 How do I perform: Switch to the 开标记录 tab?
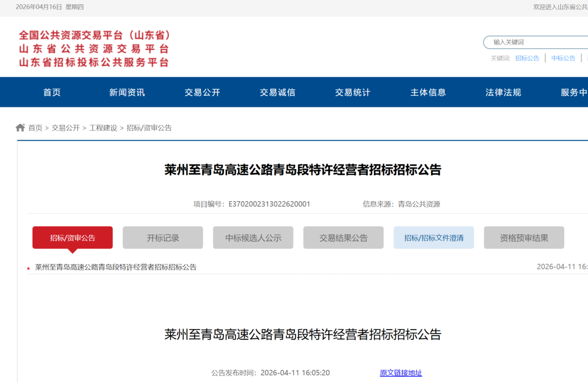pos(163,238)
